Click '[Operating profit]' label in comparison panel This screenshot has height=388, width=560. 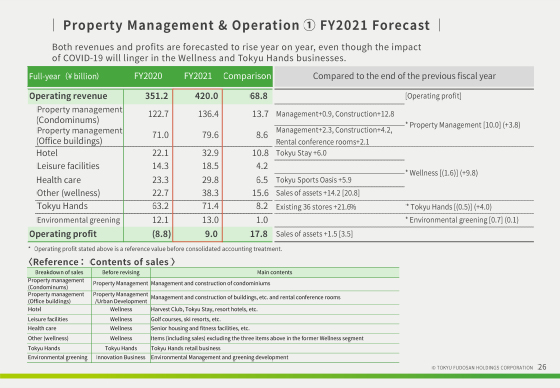coord(433,96)
